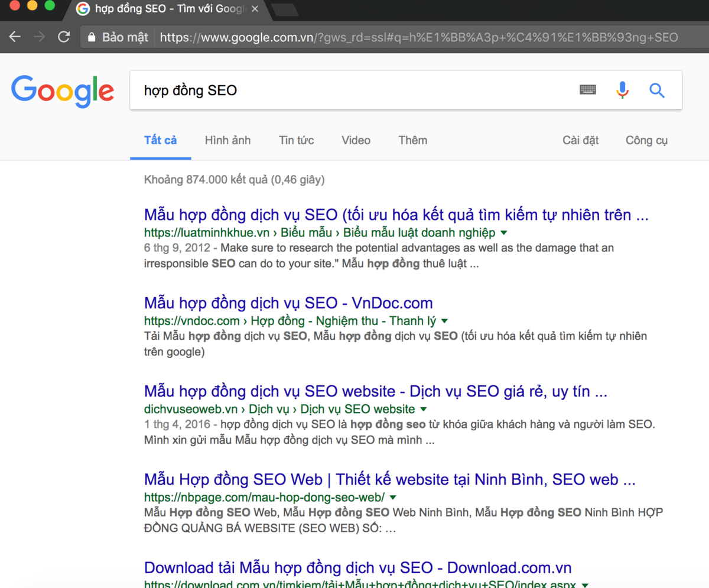Switch to the 'Tin tức' tab
Screen dimensions: 709x588
(x=297, y=140)
